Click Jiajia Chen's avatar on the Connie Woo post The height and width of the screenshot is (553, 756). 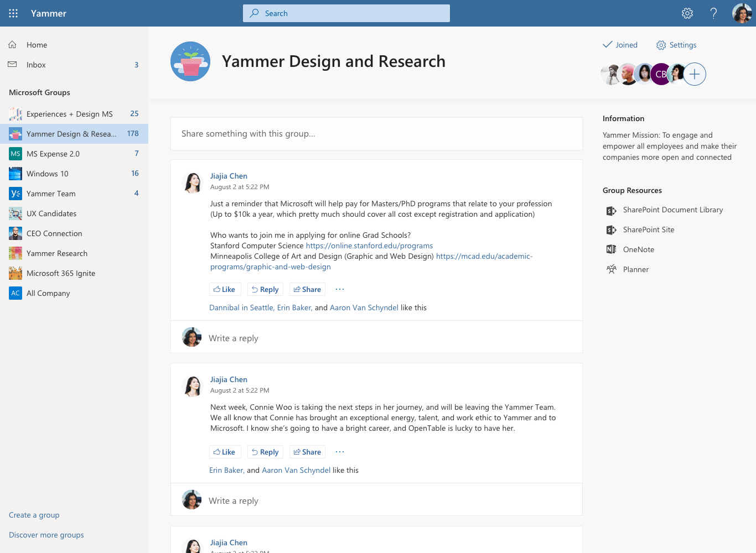tap(193, 386)
